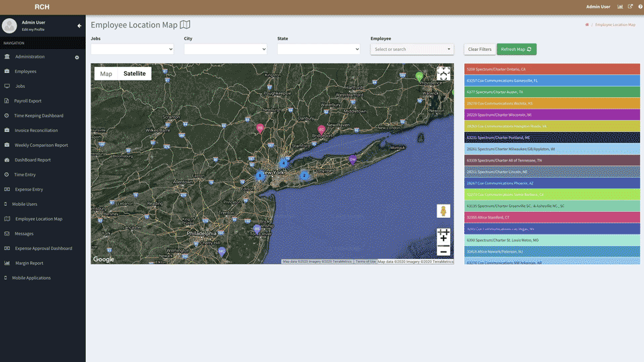
Task: Open Jobs in the sidebar
Action: tap(20, 86)
